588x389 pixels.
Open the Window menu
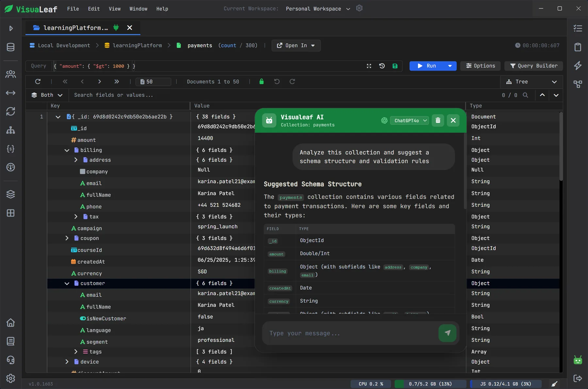(x=139, y=9)
